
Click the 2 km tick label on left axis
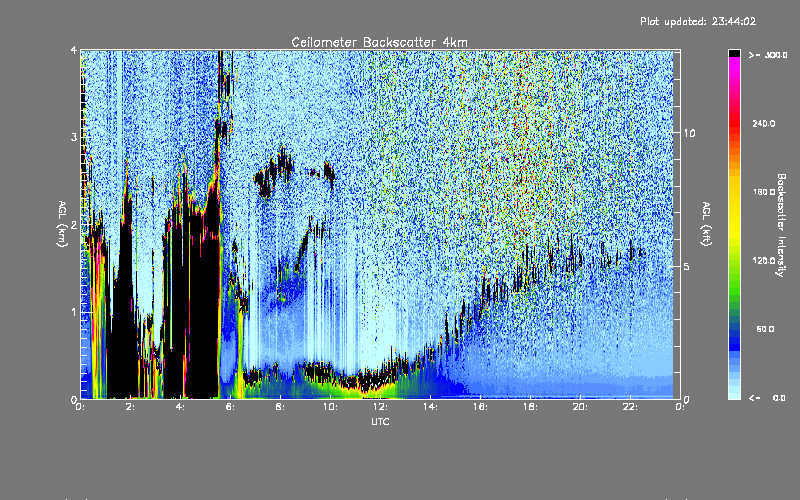74,224
